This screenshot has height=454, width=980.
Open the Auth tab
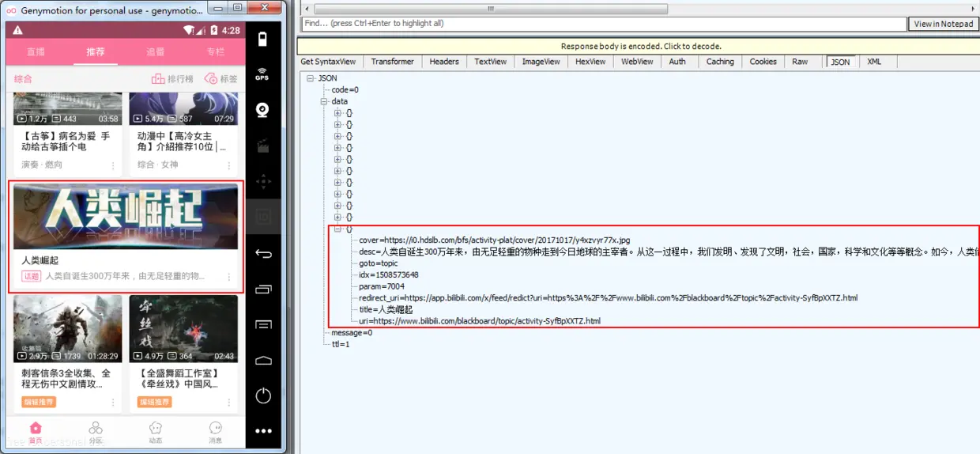pos(677,62)
